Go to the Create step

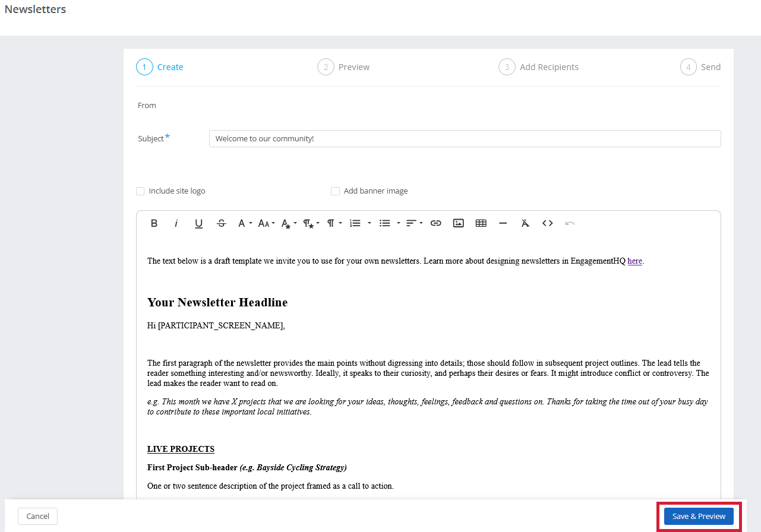(160, 67)
